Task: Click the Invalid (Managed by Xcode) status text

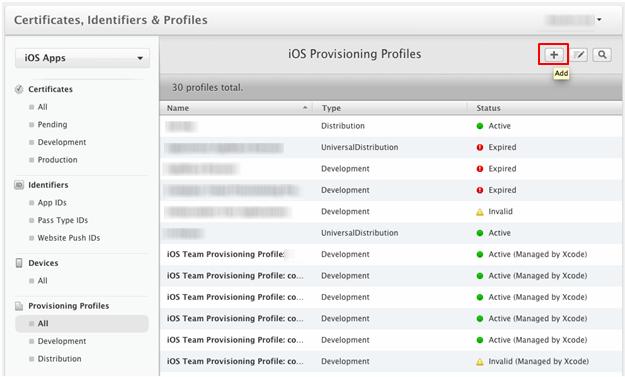Action: click(x=539, y=361)
